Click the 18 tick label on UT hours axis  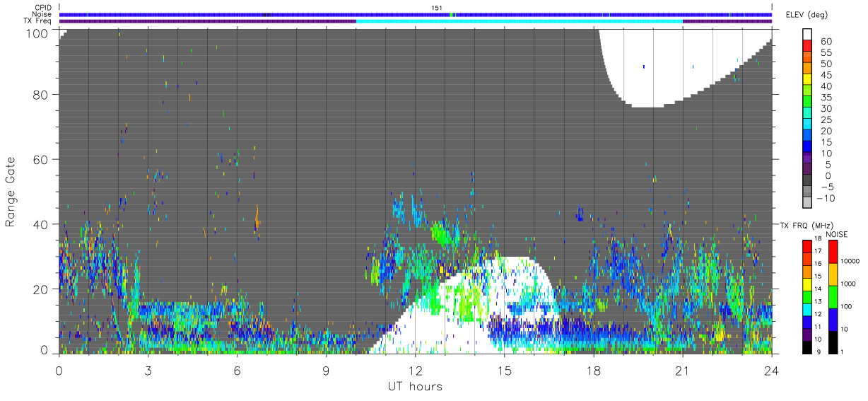pos(593,370)
